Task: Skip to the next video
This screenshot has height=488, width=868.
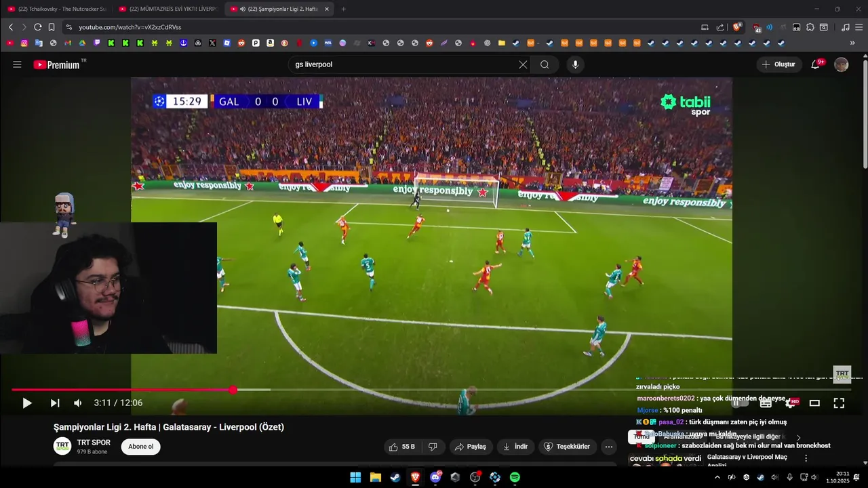Action: point(55,403)
